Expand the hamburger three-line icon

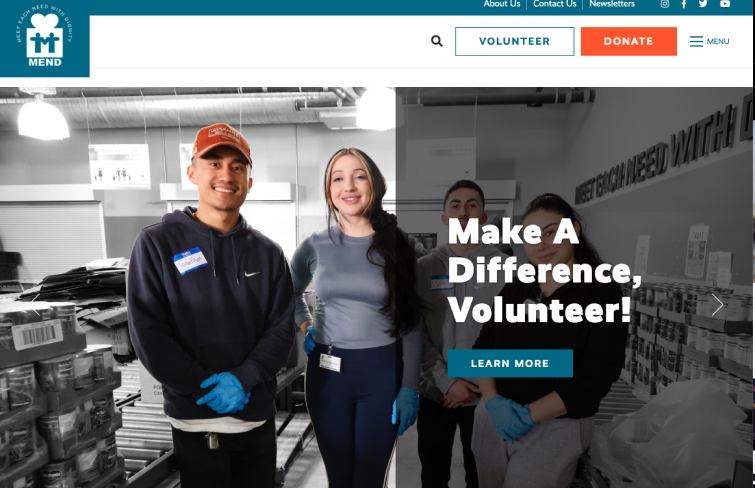(x=696, y=41)
